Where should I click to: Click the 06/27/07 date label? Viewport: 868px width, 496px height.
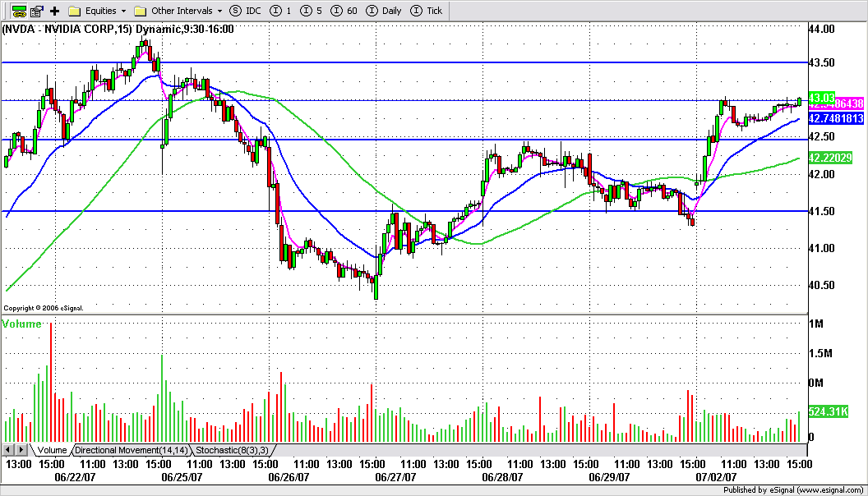tap(395, 476)
